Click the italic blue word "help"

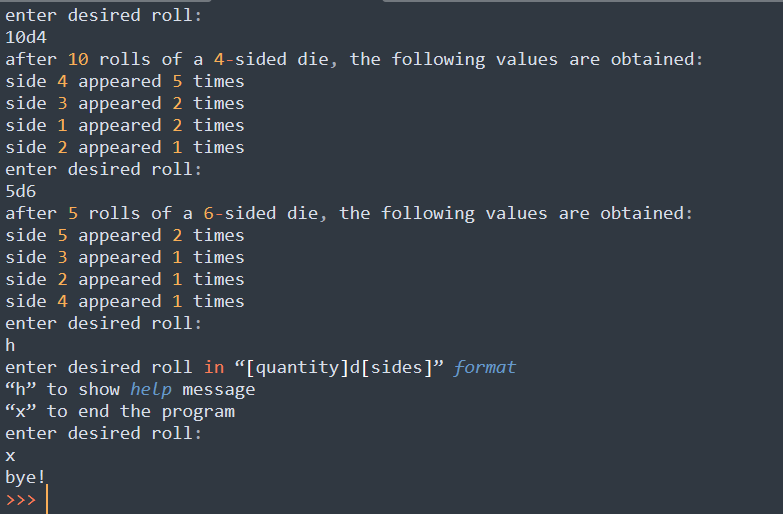(x=150, y=389)
